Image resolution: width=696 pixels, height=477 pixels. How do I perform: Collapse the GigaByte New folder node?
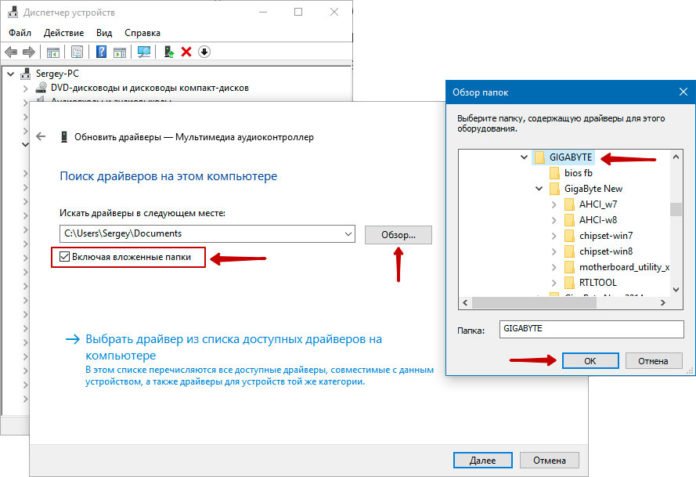coord(539,189)
